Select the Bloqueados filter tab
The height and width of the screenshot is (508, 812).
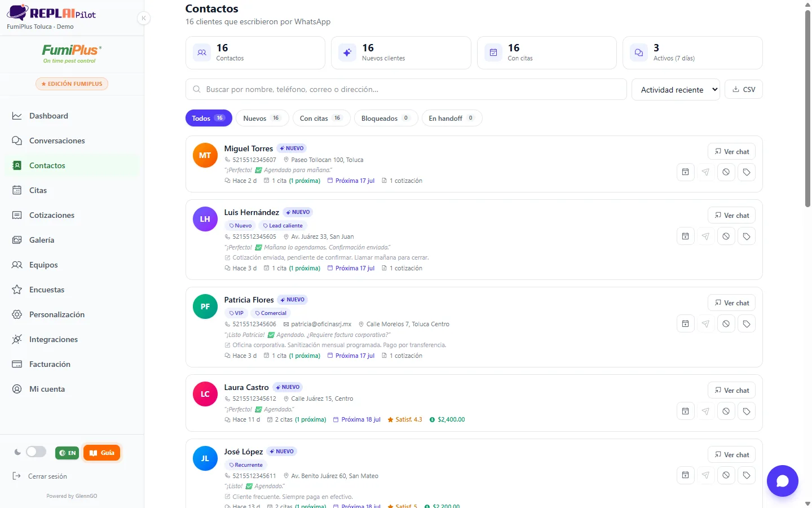(x=386, y=118)
